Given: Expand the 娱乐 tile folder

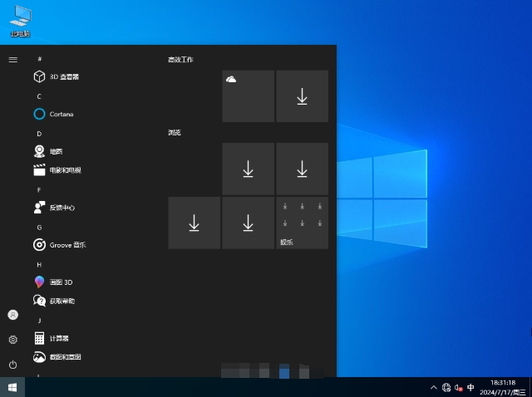Looking at the screenshot, I should [x=302, y=223].
